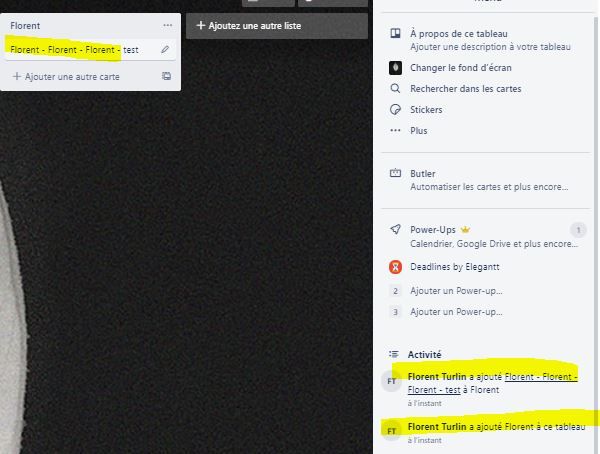Click the board info icon
This screenshot has width=600, height=454.
[395, 33]
